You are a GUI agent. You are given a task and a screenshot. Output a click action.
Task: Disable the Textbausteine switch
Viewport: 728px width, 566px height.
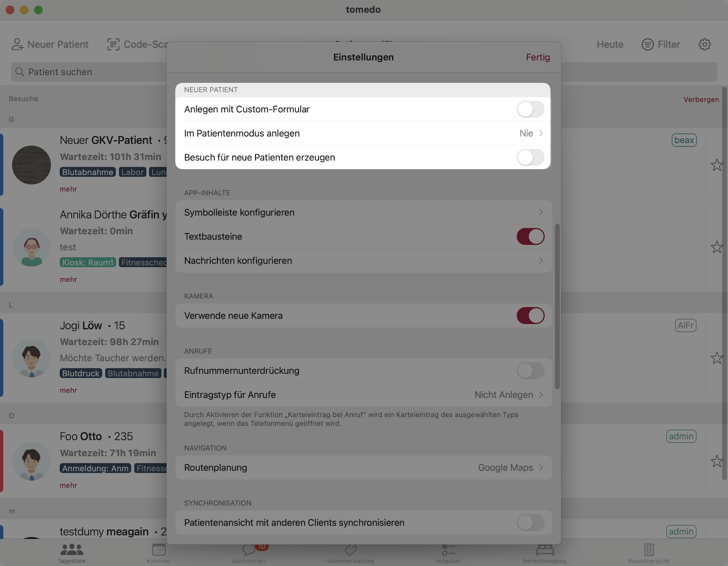(x=530, y=236)
